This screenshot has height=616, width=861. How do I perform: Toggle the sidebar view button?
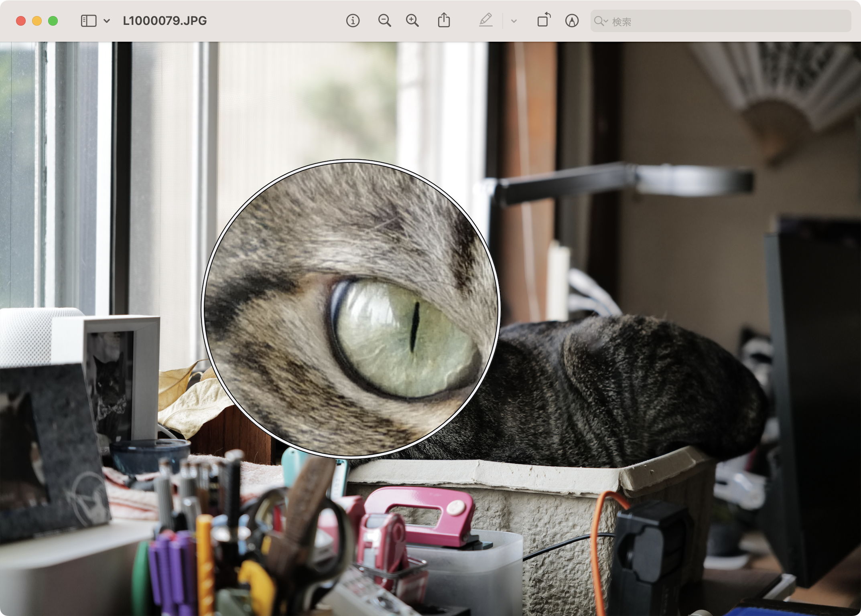[x=89, y=21]
